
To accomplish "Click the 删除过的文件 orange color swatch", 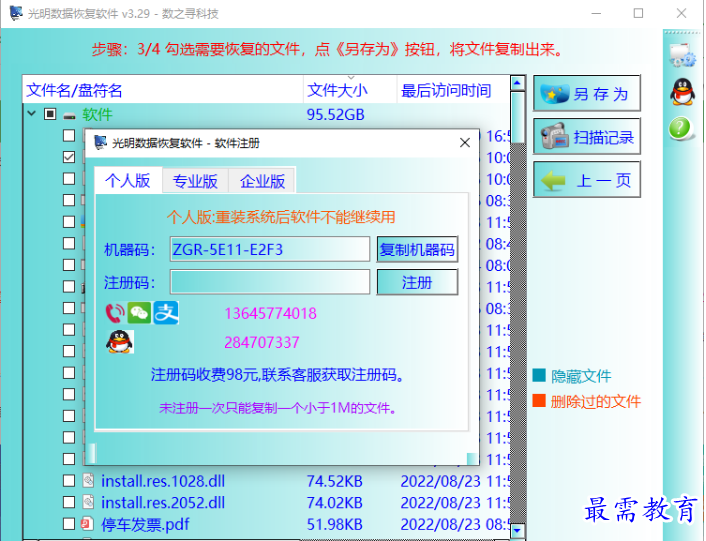I will (539, 400).
